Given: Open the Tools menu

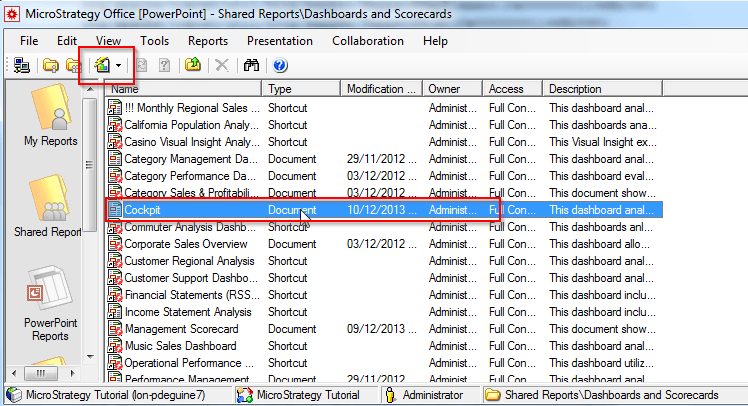Looking at the screenshot, I should [x=155, y=41].
